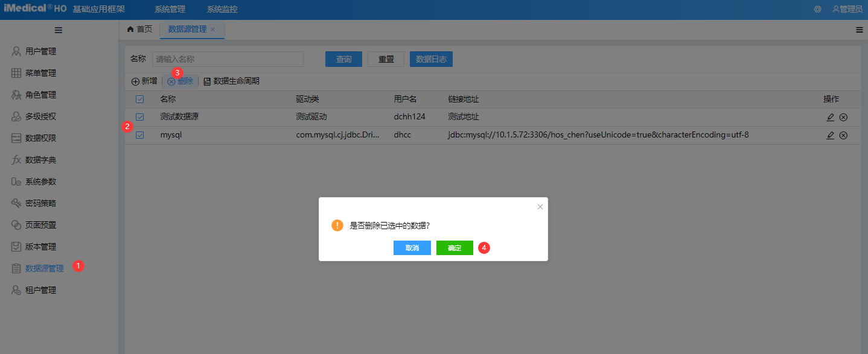Uncheck the 测试数据源 row checkbox
This screenshot has width=868, height=354.
140,117
